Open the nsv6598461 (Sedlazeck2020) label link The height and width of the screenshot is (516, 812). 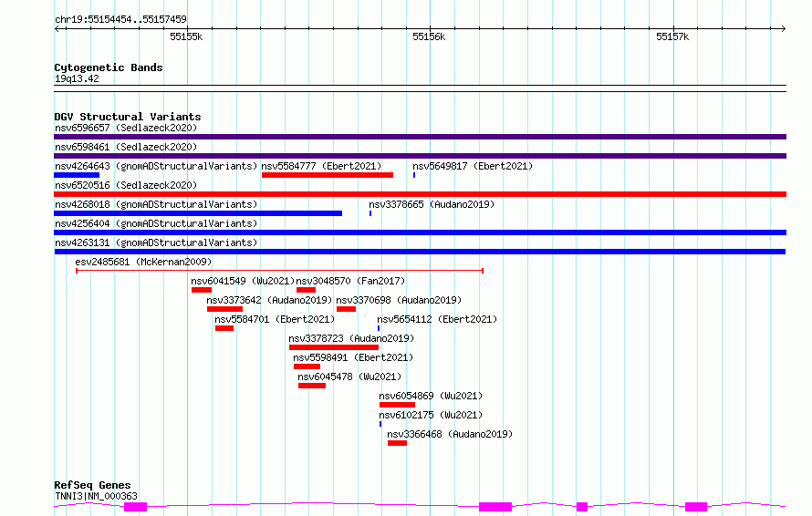click(126, 147)
